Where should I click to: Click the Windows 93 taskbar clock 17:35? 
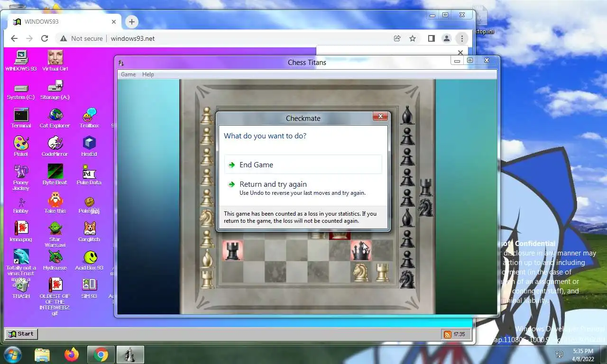459,334
